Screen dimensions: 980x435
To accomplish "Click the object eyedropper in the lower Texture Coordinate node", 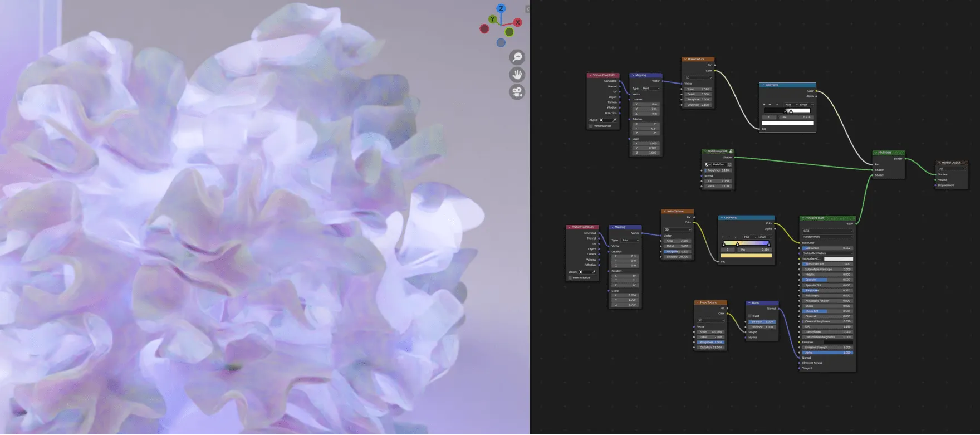I will tap(594, 272).
